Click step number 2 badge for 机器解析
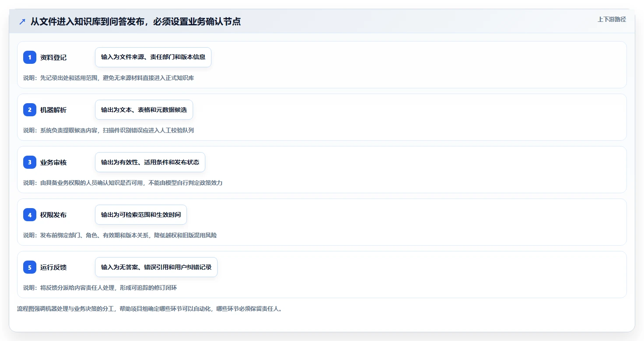This screenshot has width=644, height=341. (x=30, y=110)
